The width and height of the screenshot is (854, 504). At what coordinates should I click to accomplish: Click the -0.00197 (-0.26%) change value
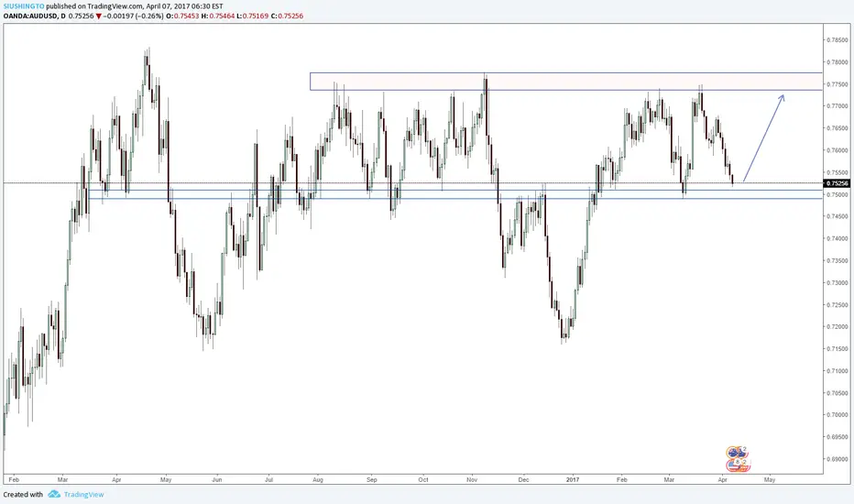133,16
